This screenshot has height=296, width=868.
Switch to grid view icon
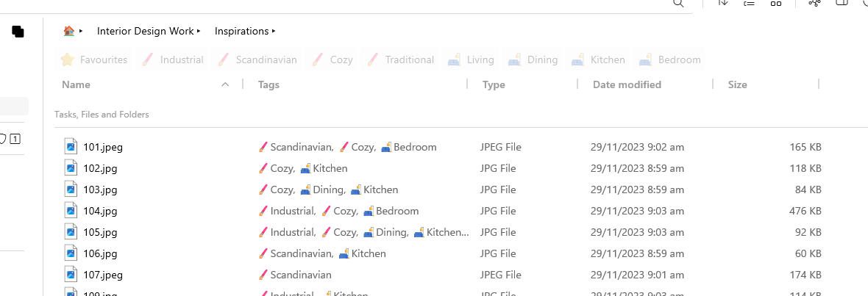click(775, 4)
